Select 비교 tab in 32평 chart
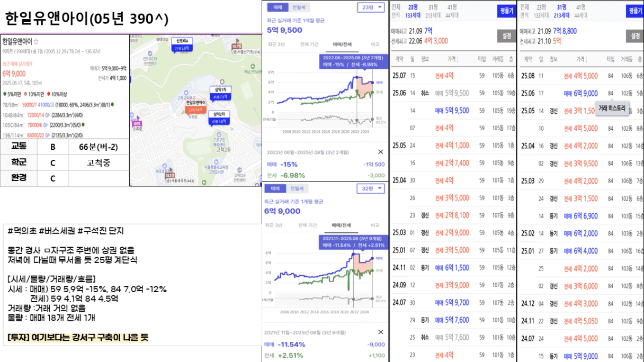 [375, 225]
